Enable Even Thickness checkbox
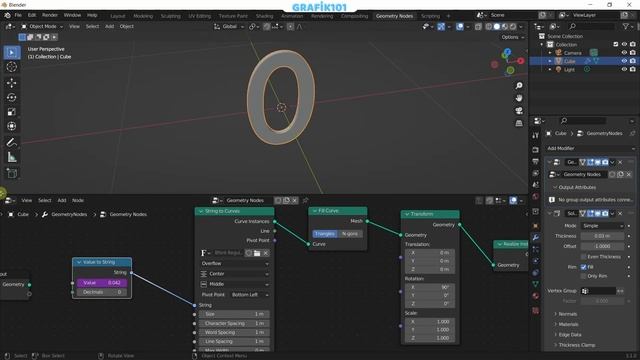Viewport: 640px width, 360px height. tap(584, 257)
